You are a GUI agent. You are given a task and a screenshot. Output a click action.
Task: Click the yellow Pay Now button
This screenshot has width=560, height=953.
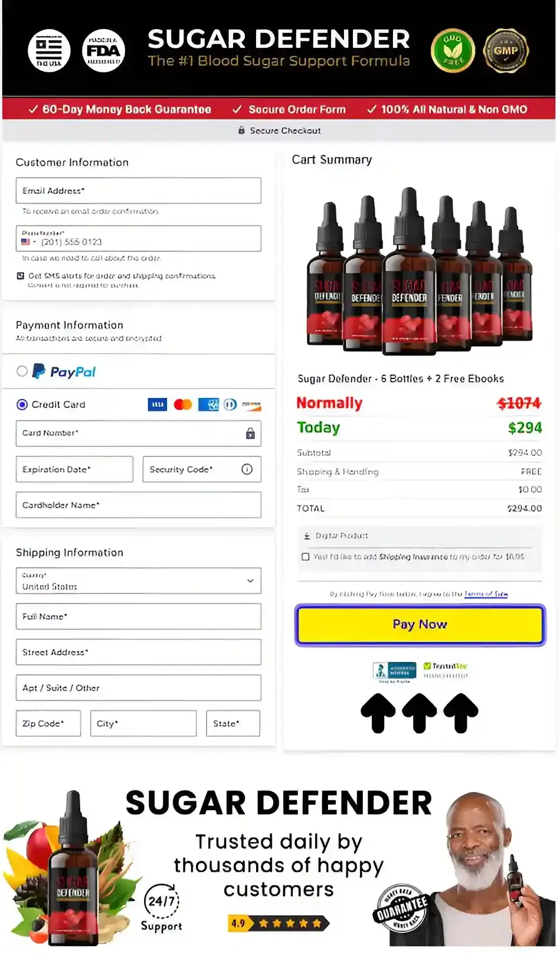420,625
